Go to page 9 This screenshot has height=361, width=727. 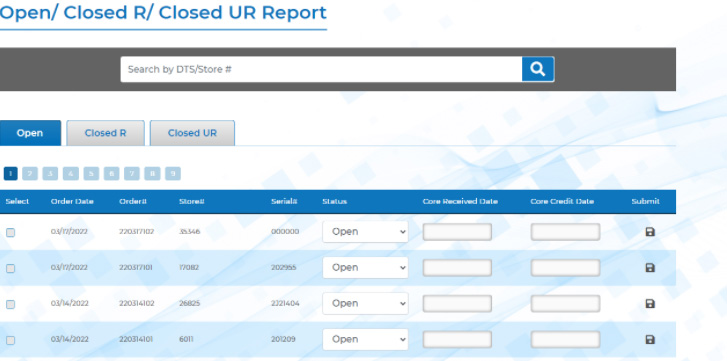click(172, 174)
